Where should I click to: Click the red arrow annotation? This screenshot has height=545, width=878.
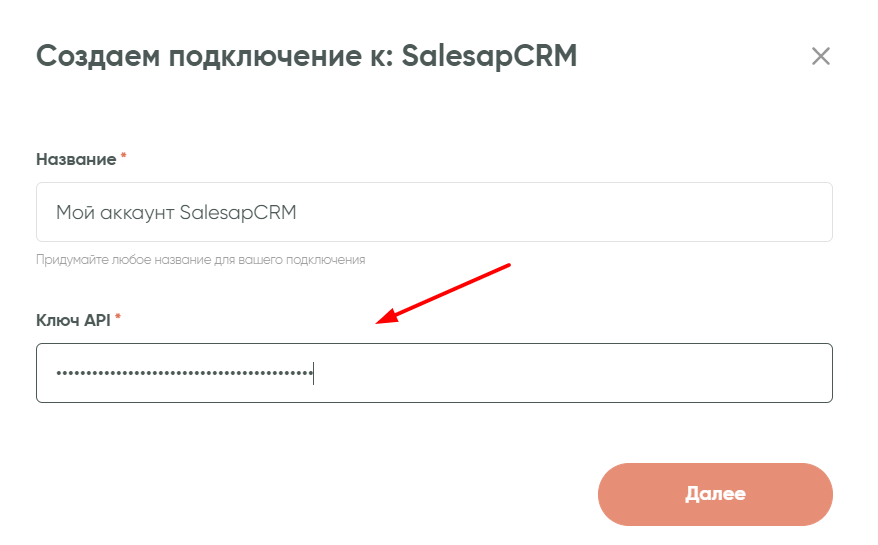pyautogui.click(x=445, y=293)
